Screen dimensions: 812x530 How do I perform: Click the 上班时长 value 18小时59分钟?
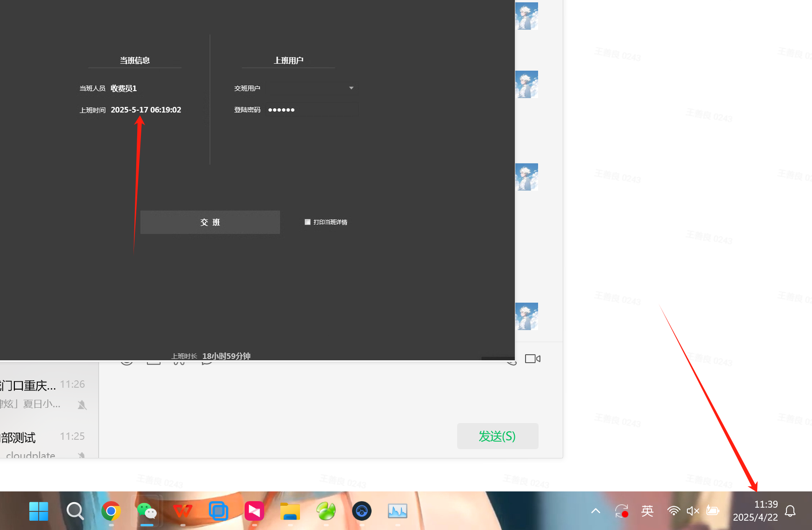(226, 356)
